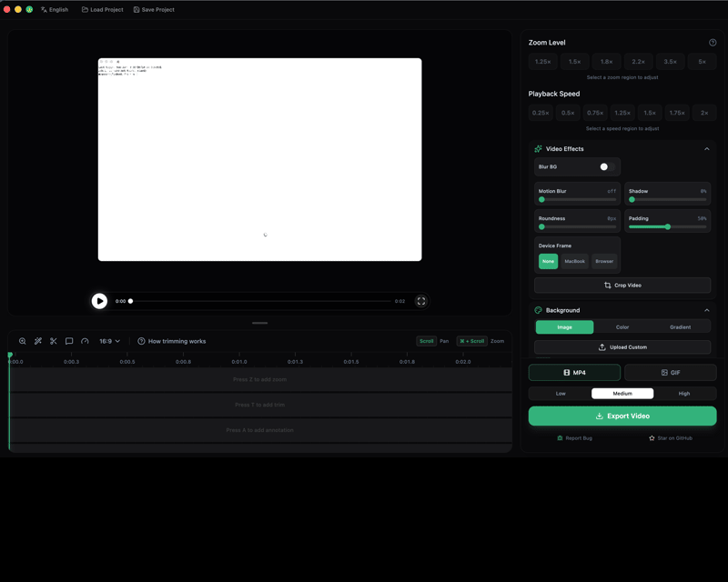728x582 pixels.
Task: Select the magic wand tool
Action: tap(37, 341)
